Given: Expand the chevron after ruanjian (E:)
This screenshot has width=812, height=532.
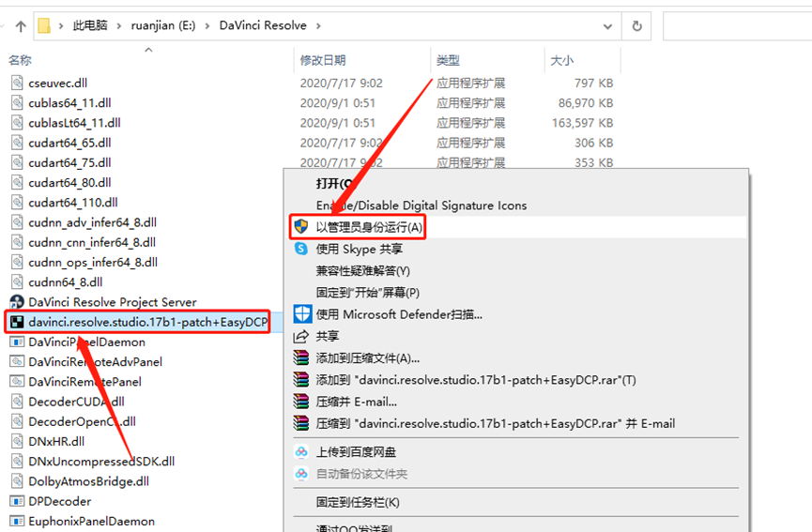Looking at the screenshot, I should (x=207, y=26).
